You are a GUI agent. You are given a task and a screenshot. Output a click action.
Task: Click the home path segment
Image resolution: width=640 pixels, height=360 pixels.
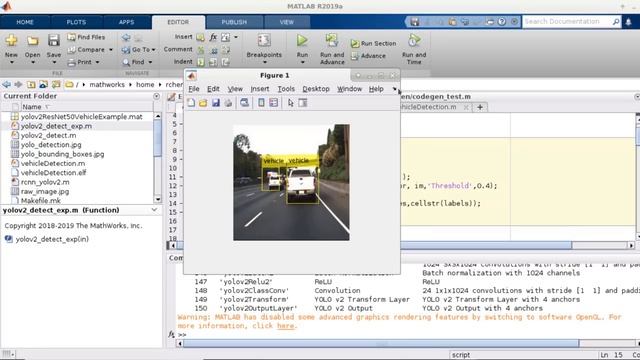[x=145, y=84]
